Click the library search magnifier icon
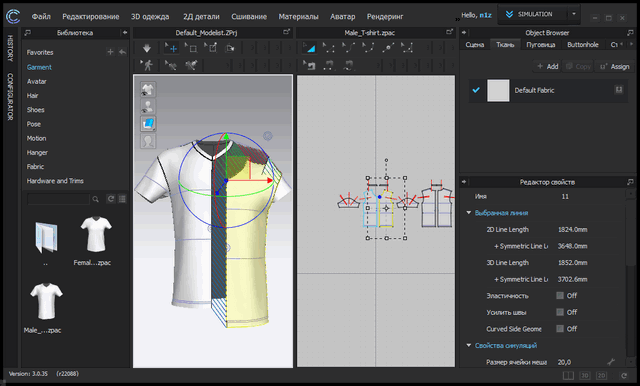 point(96,199)
